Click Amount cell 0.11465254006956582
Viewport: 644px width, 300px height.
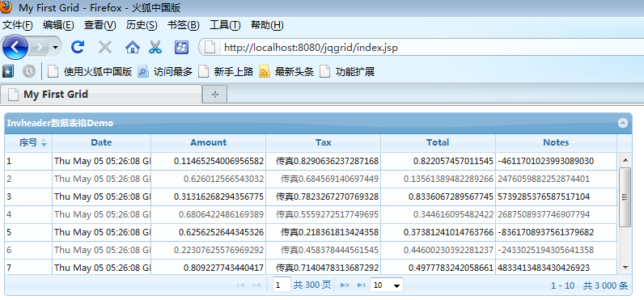tap(208, 161)
